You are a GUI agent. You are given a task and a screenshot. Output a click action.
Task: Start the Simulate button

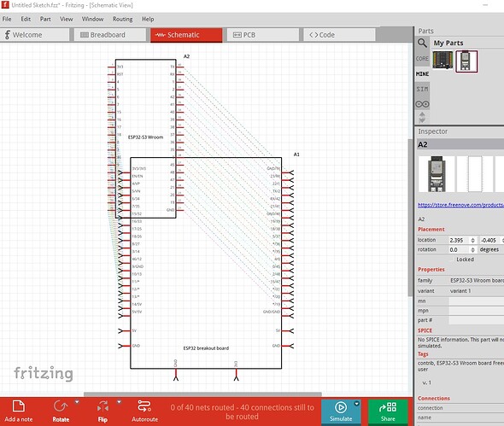click(341, 411)
